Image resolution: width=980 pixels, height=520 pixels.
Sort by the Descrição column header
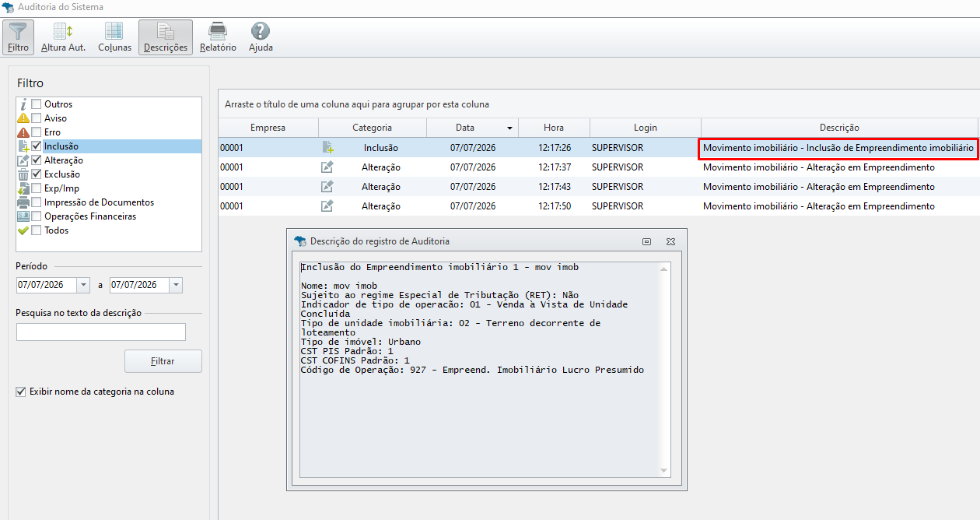(x=839, y=128)
